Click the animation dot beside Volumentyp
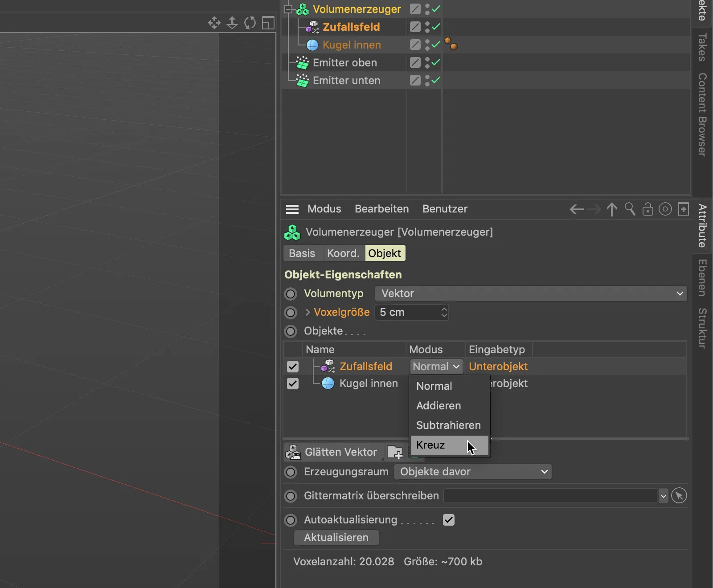This screenshot has width=713, height=588. point(291,294)
